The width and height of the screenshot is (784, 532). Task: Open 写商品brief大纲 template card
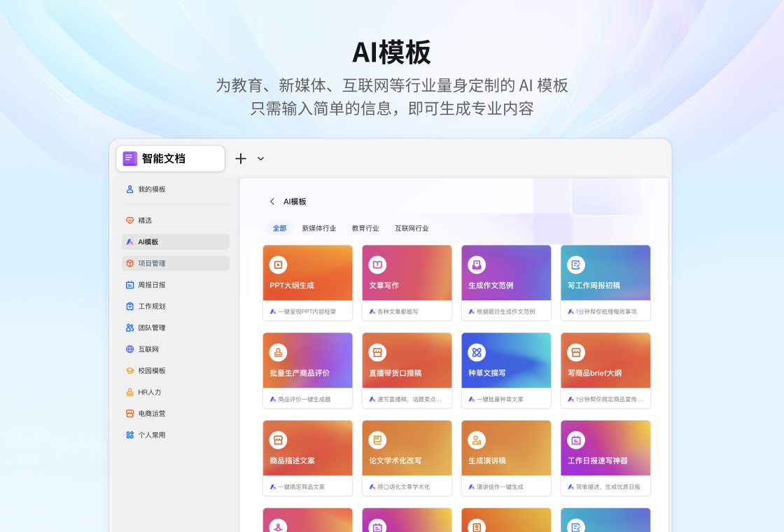pyautogui.click(x=605, y=370)
